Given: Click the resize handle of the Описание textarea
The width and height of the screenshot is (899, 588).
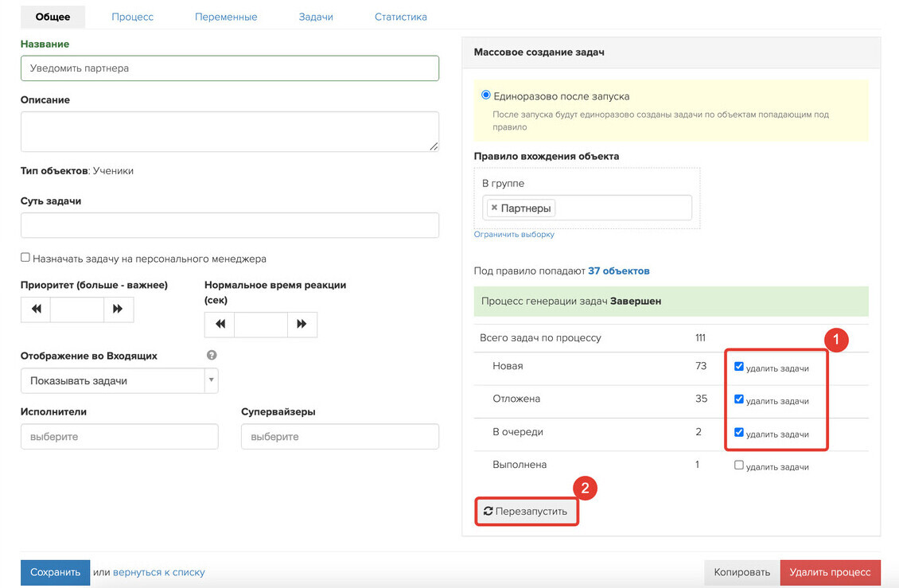Looking at the screenshot, I should click(434, 146).
